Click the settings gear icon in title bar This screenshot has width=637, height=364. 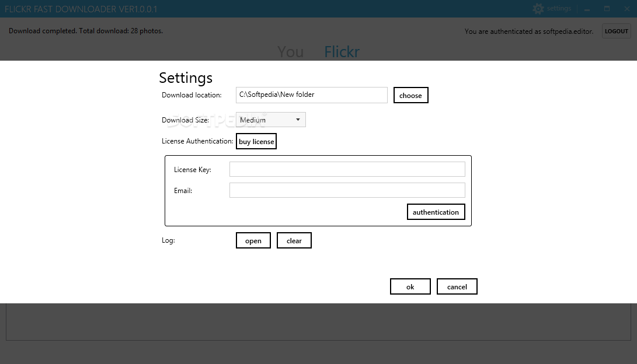538,9
